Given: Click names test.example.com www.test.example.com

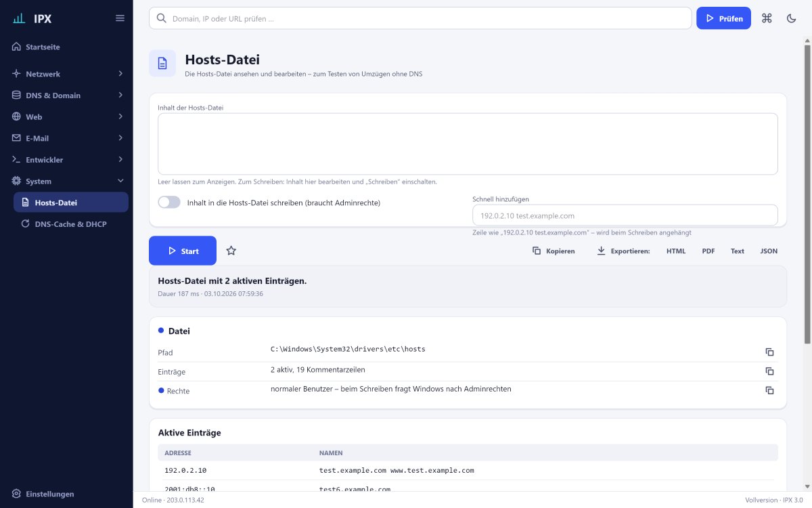Looking at the screenshot, I should [x=397, y=470].
